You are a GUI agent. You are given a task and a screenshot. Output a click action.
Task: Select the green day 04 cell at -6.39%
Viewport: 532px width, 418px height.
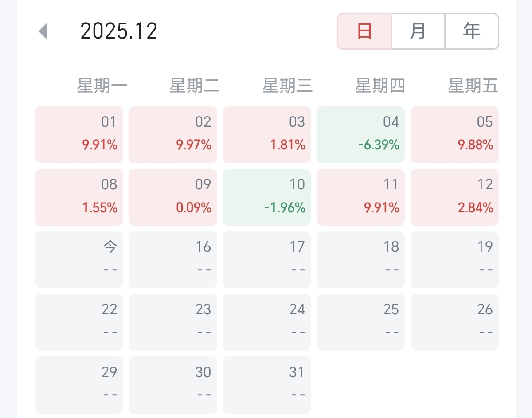pyautogui.click(x=360, y=135)
